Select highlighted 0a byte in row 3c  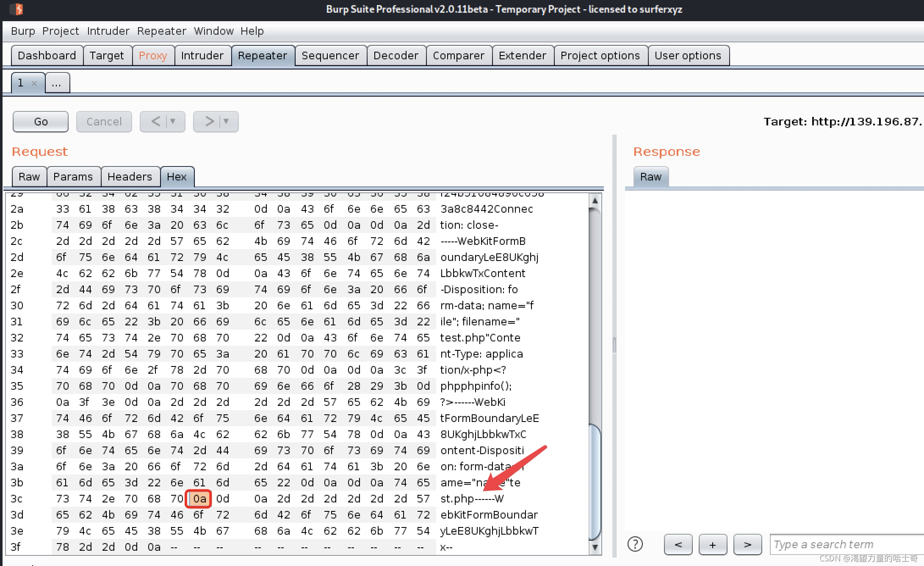pos(199,499)
